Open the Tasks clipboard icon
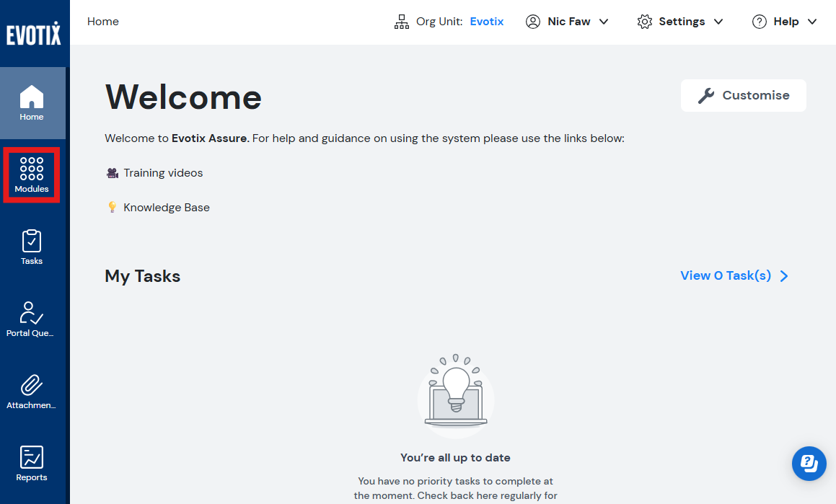This screenshot has width=836, height=504. [32, 241]
